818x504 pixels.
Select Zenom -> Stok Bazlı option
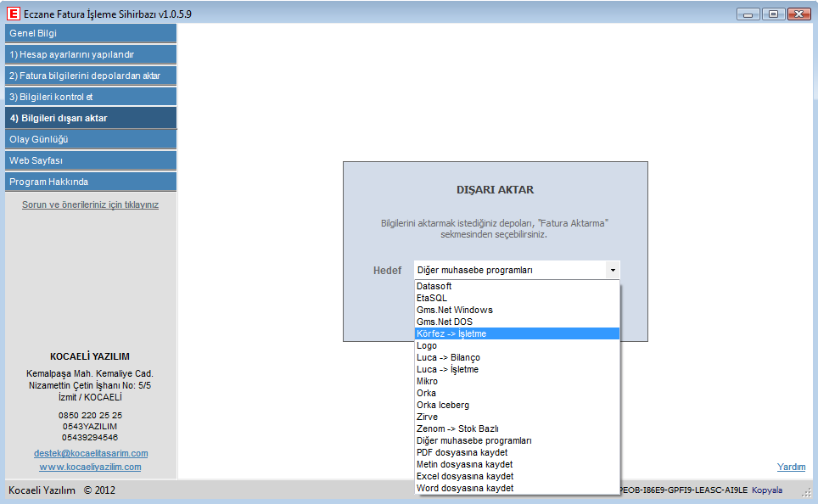pyautogui.click(x=517, y=428)
